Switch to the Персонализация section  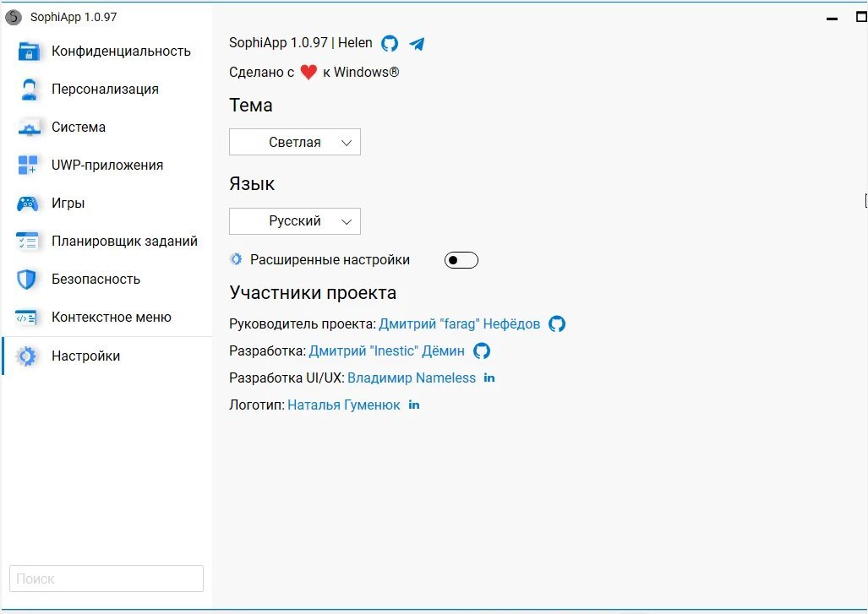105,89
